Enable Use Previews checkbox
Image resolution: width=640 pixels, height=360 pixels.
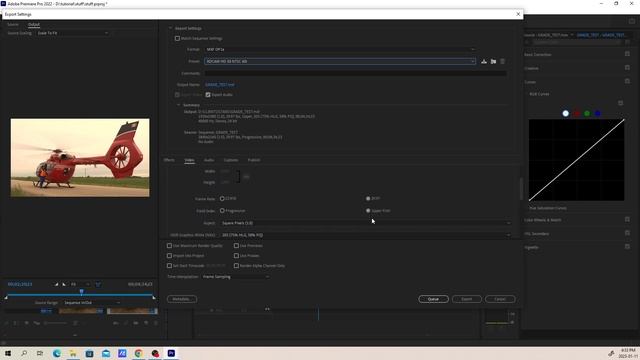[236, 246]
